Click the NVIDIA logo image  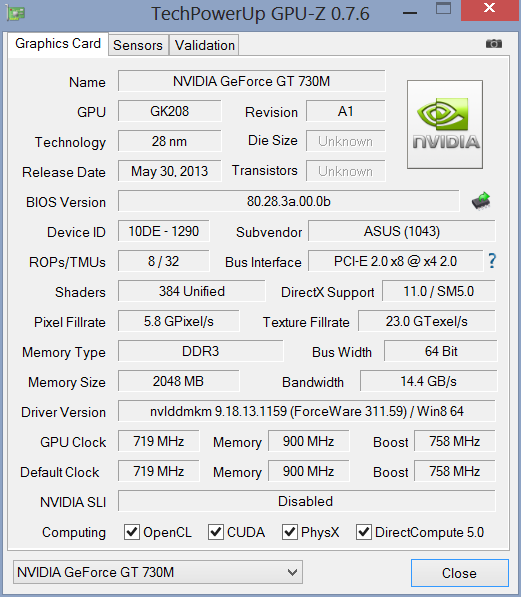click(x=445, y=124)
